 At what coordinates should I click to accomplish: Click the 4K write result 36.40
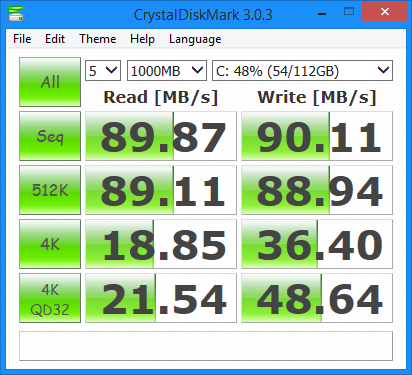(x=317, y=244)
